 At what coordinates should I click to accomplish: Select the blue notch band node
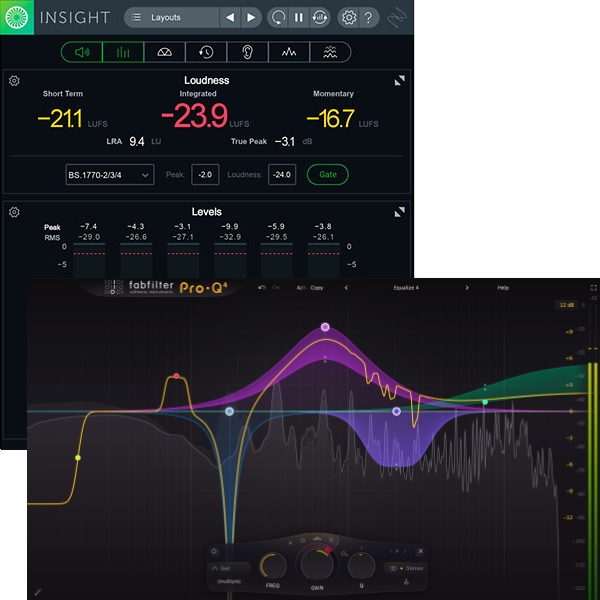click(229, 411)
